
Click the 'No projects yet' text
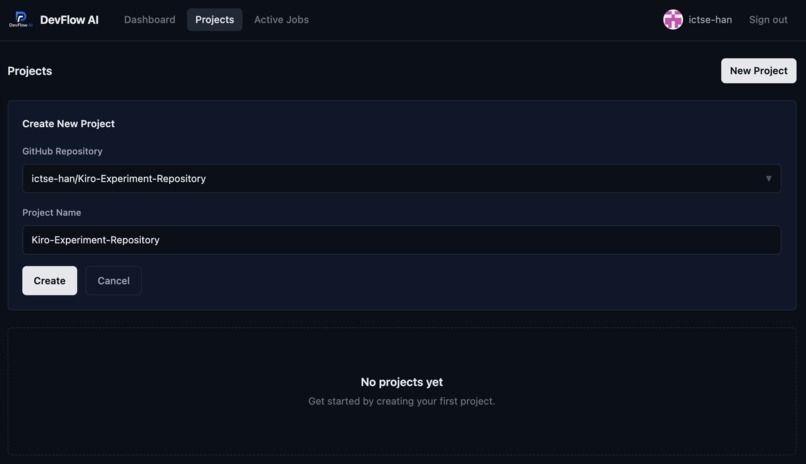tap(401, 382)
